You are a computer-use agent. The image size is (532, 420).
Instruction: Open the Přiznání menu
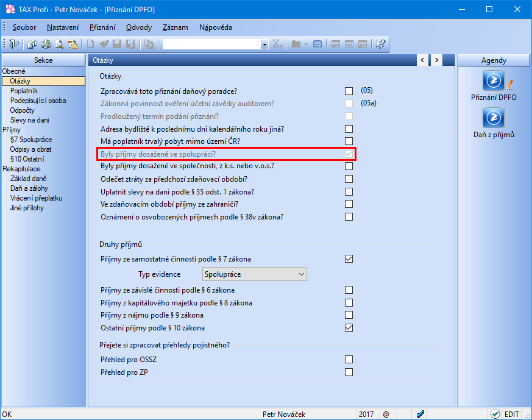(x=102, y=27)
